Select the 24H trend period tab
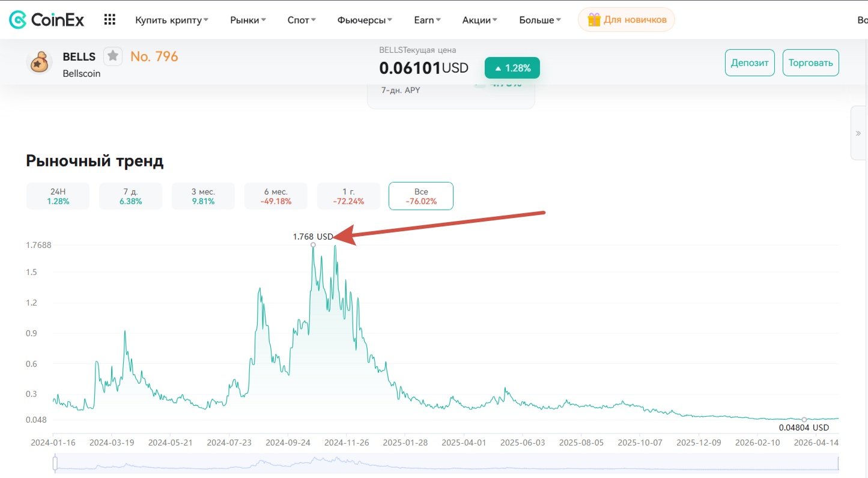Screen dimensions: 868x478 click(58, 196)
